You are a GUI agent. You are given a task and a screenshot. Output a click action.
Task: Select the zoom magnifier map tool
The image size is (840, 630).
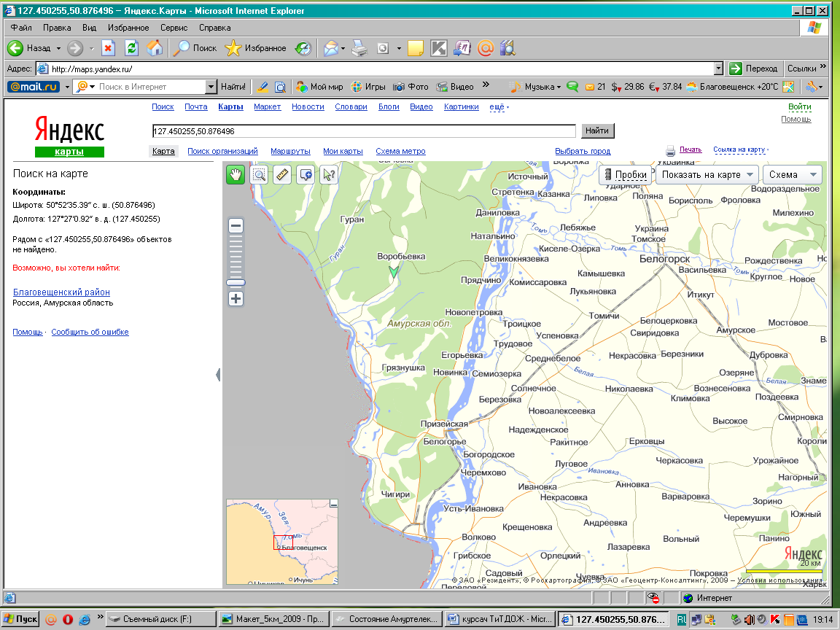tap(260, 175)
